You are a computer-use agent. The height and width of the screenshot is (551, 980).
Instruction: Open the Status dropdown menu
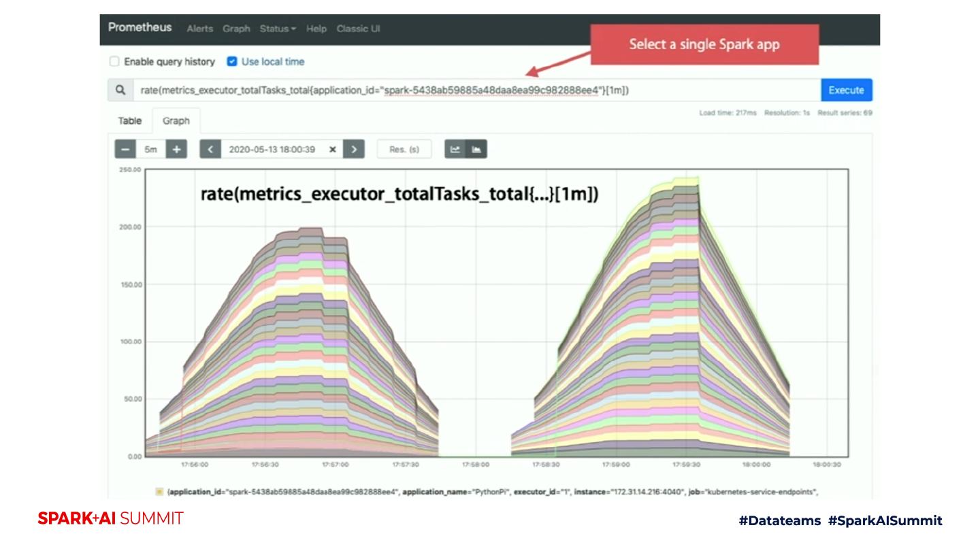tap(278, 29)
